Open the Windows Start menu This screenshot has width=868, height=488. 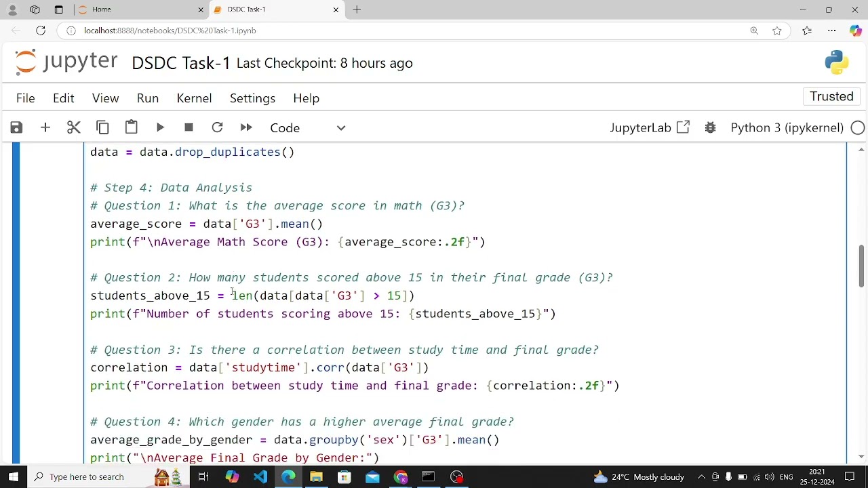13,476
